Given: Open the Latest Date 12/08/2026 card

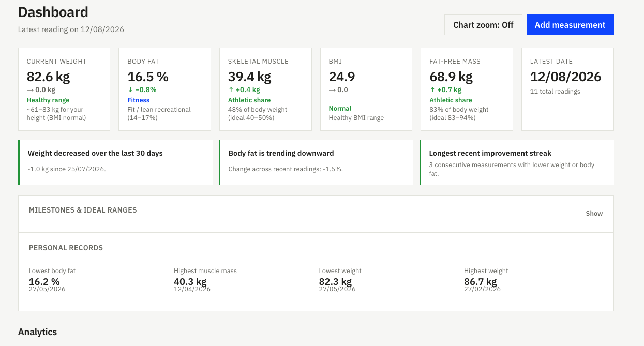Looking at the screenshot, I should pos(567,89).
